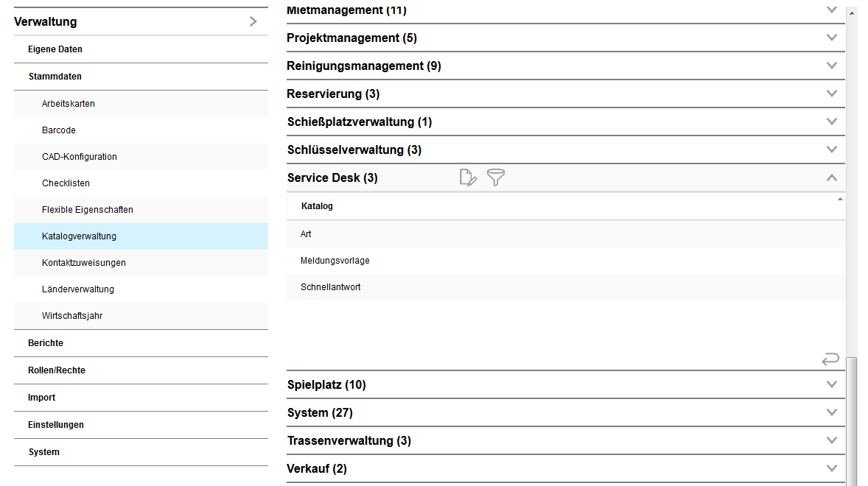Open the Schnellantwort catalog entry

click(x=331, y=287)
